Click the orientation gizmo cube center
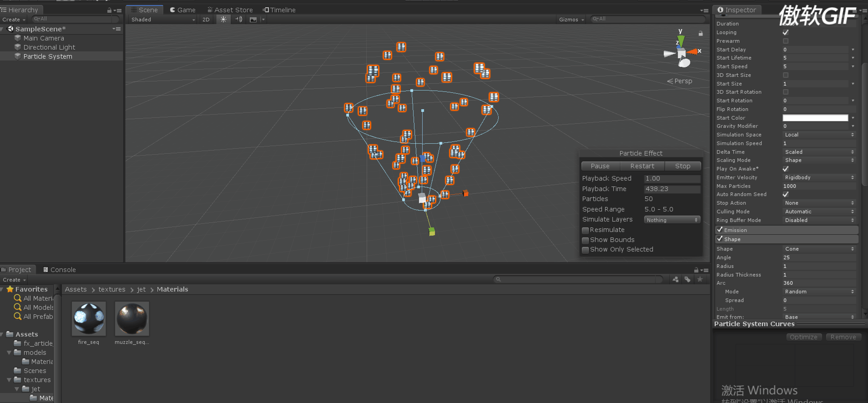 [681, 53]
